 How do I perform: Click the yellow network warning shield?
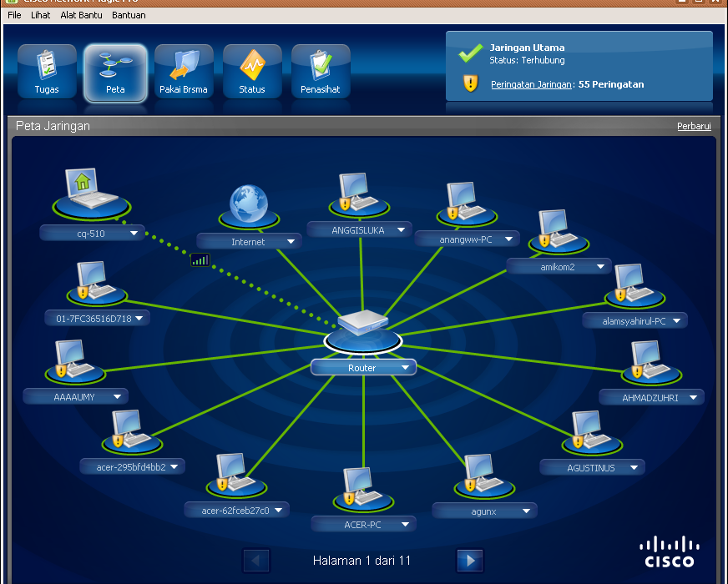click(x=470, y=83)
